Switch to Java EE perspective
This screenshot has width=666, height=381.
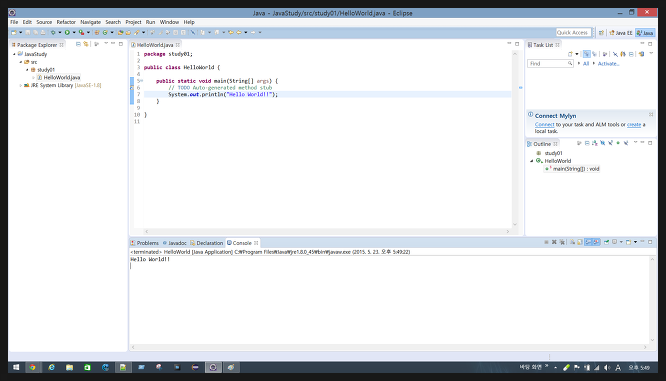click(621, 33)
